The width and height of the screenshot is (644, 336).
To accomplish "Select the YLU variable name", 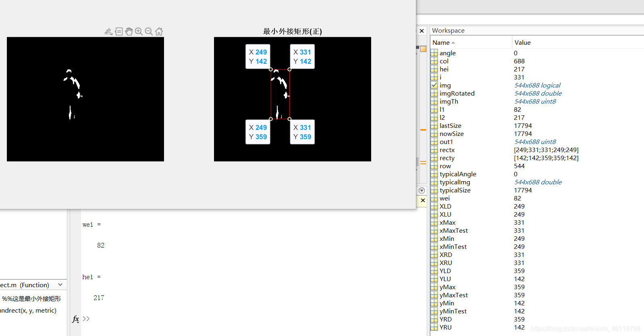I will point(445,279).
